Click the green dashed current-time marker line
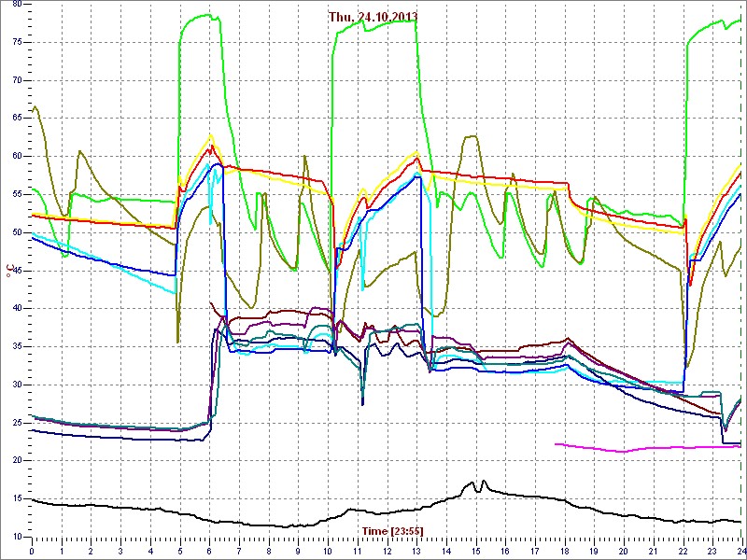The width and height of the screenshot is (747, 560). [x=741, y=271]
